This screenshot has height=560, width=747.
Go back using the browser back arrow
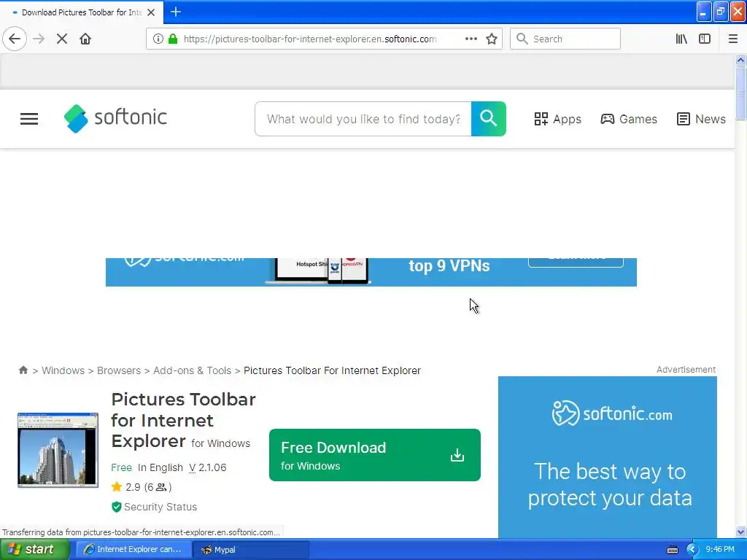point(15,39)
